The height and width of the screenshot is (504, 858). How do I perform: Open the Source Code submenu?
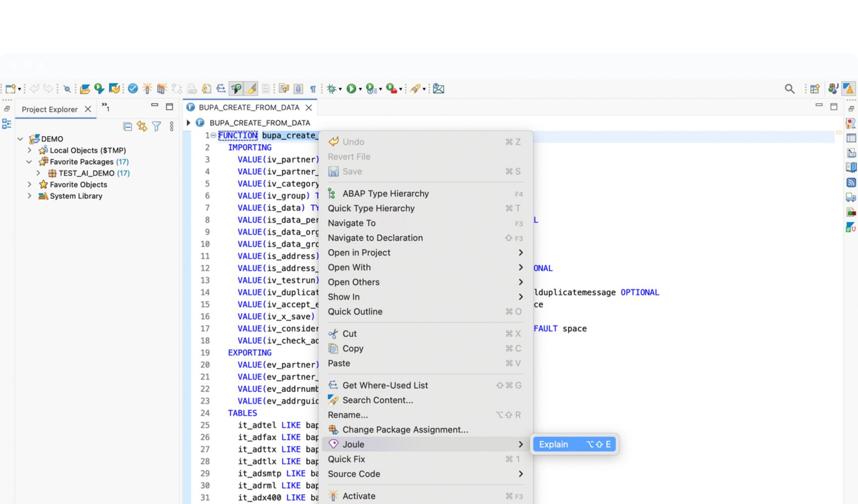click(354, 474)
